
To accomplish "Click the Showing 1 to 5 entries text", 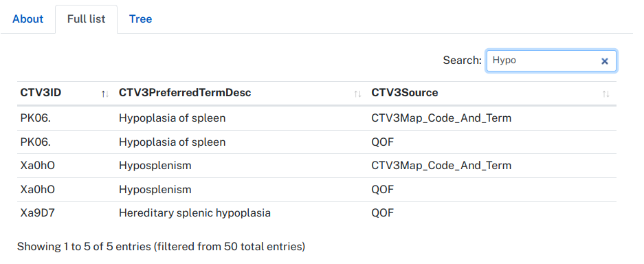I will pyautogui.click(x=161, y=246).
